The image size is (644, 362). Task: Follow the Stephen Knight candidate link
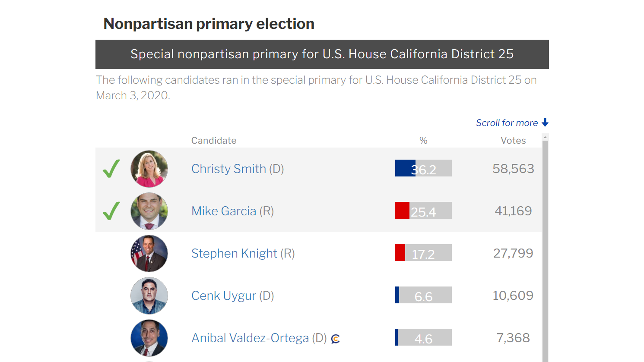click(234, 253)
